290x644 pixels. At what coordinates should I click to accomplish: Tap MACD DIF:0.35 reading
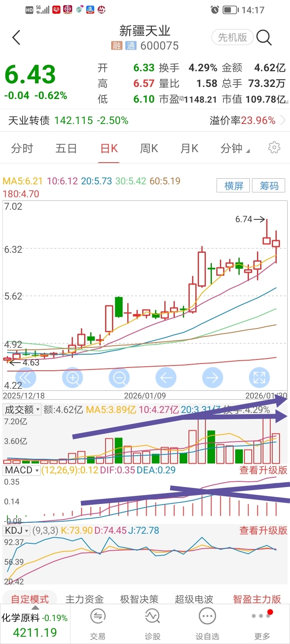pyautogui.click(x=118, y=470)
